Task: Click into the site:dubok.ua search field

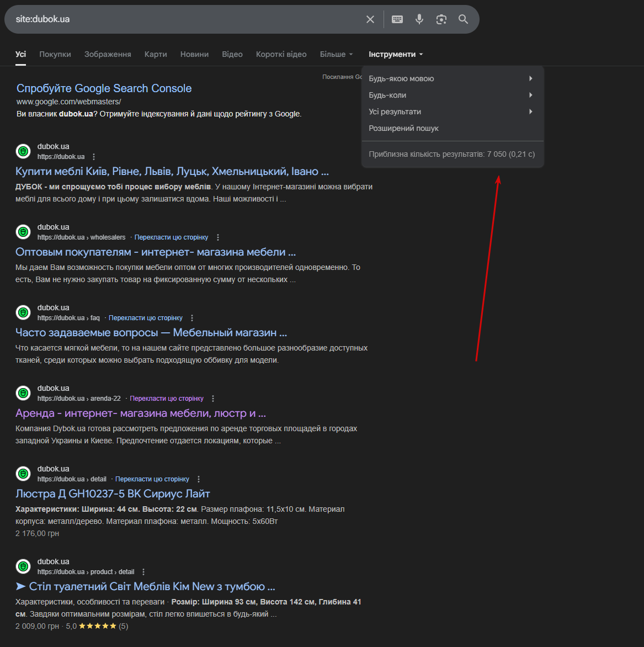Action: [182, 19]
